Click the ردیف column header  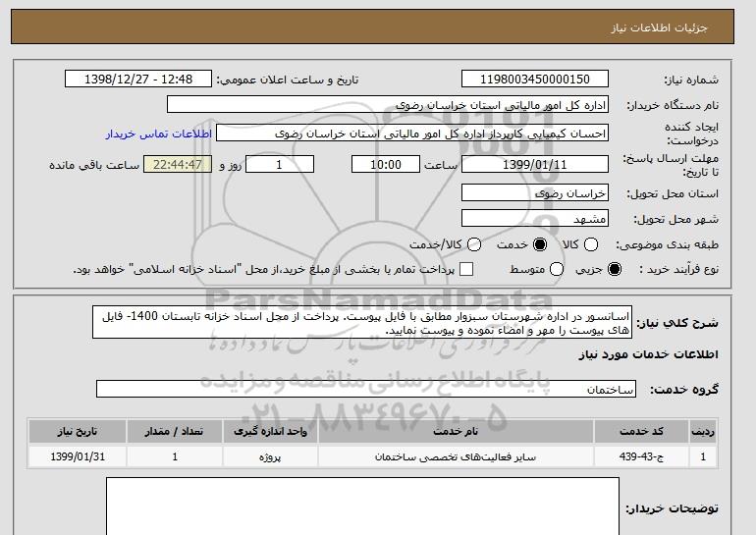tap(702, 431)
